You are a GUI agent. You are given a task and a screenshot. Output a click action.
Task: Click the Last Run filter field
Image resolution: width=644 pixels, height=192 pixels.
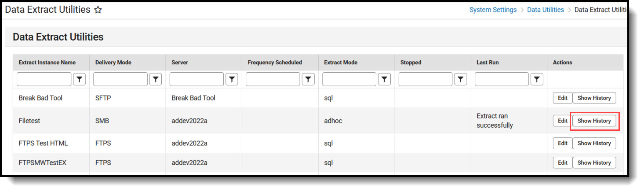tap(502, 79)
